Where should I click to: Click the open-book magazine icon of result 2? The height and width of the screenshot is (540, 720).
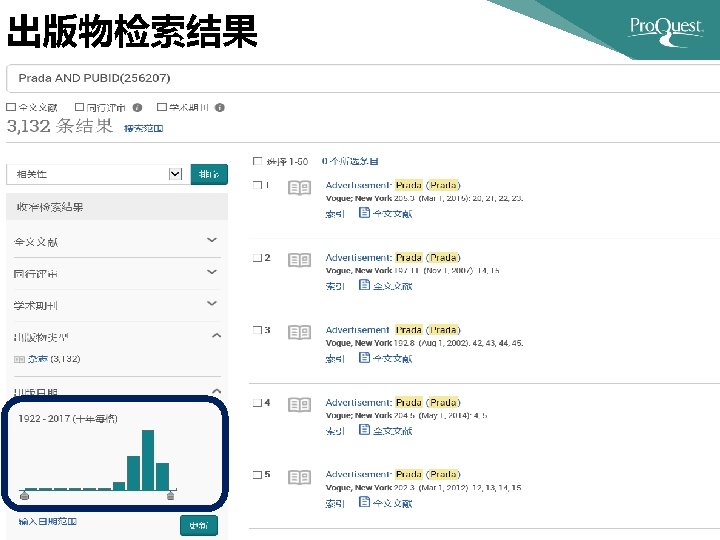[299, 260]
